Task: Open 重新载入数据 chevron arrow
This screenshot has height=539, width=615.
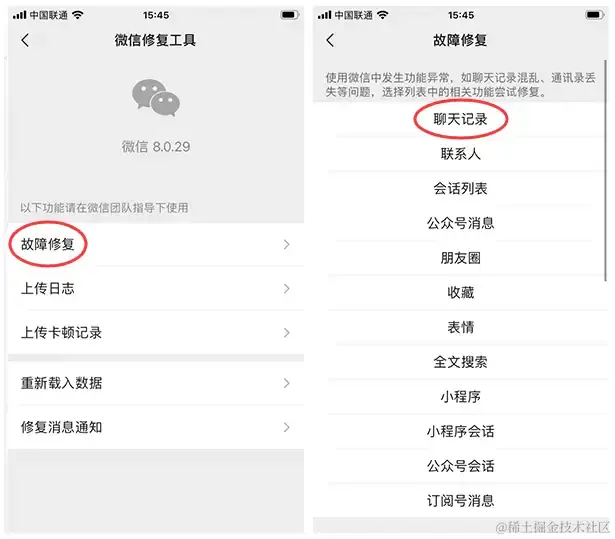Action: 287,383
